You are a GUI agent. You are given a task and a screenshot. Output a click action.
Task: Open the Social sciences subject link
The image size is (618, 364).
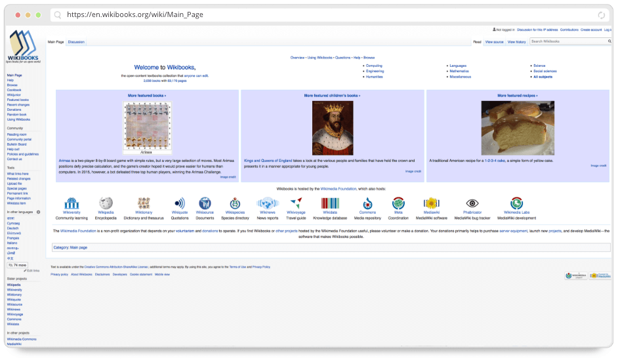(545, 71)
